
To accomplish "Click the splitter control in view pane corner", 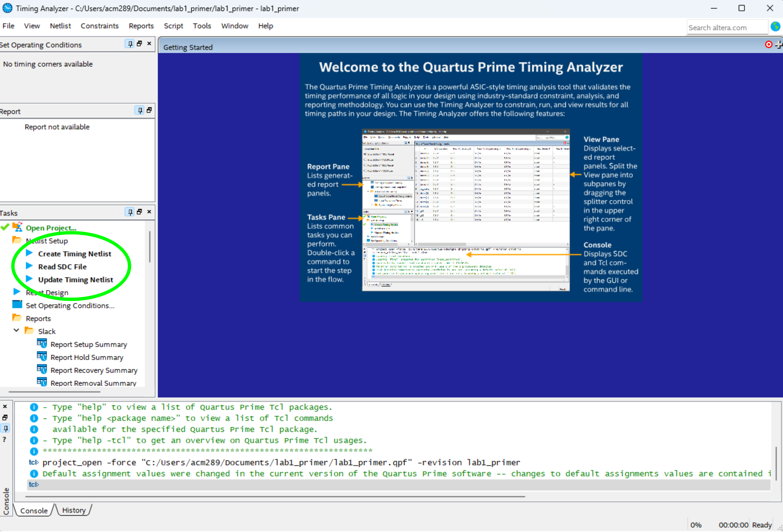I will [x=779, y=44].
